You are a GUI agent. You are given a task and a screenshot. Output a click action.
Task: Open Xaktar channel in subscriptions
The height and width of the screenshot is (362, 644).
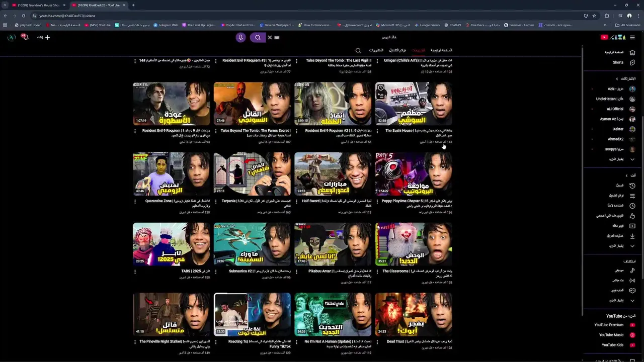pyautogui.click(x=623, y=129)
